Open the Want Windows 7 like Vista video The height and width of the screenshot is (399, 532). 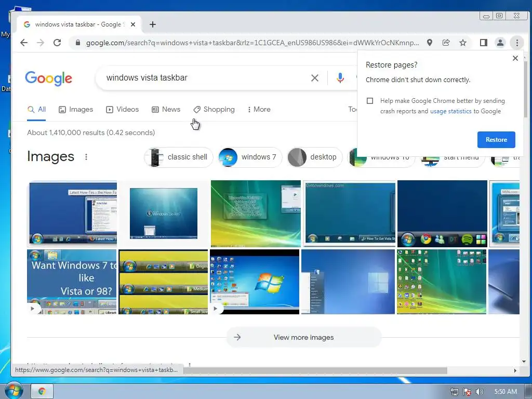(72, 282)
